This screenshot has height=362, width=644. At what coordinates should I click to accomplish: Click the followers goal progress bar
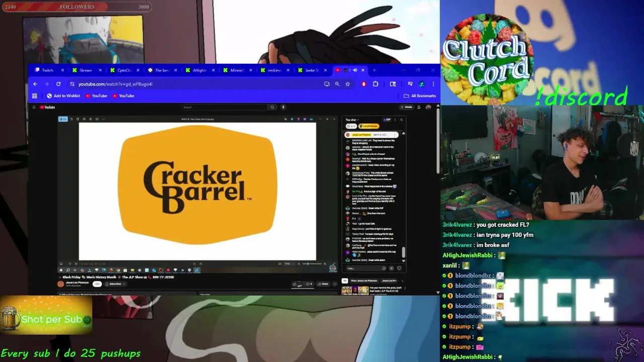tap(76, 7)
